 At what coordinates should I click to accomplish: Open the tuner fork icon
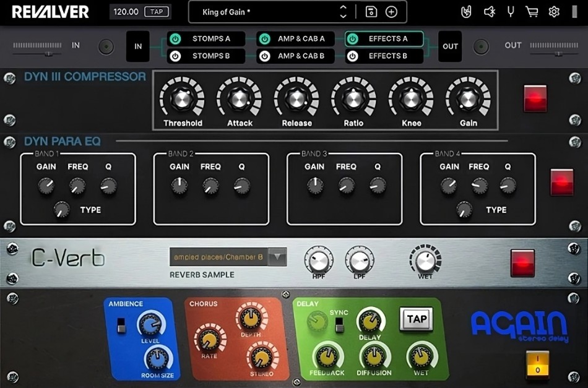pos(511,12)
